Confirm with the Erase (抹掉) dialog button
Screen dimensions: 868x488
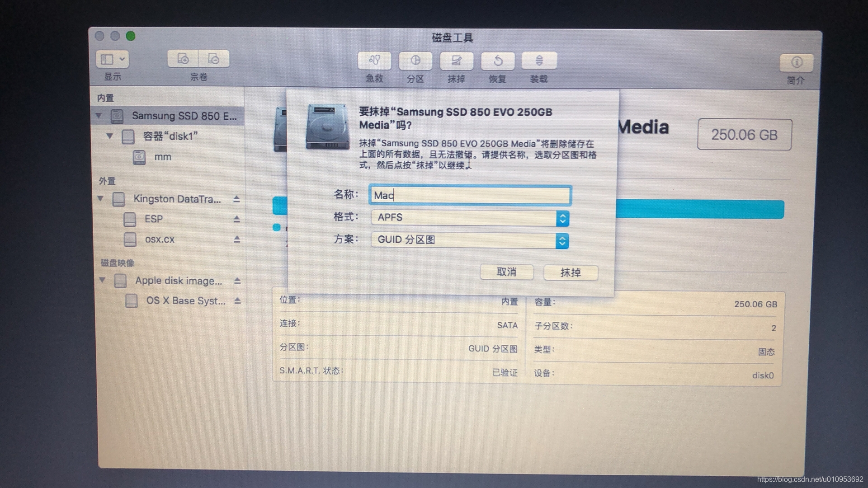pyautogui.click(x=571, y=272)
